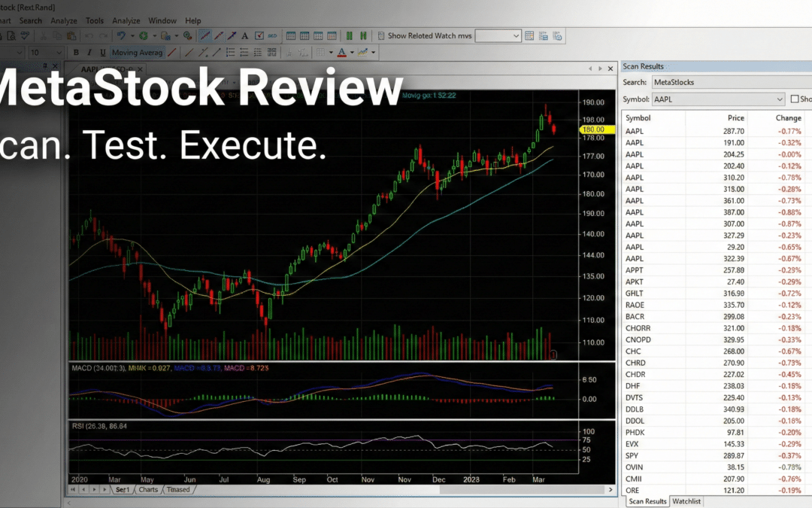Click the undo arrow icon
This screenshot has height=508, width=812.
[x=89, y=36]
